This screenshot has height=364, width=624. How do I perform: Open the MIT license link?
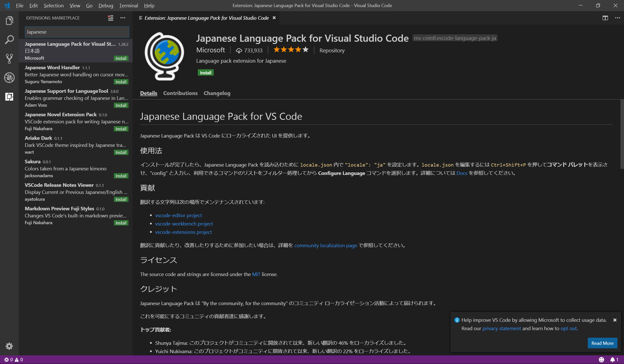tap(256, 274)
